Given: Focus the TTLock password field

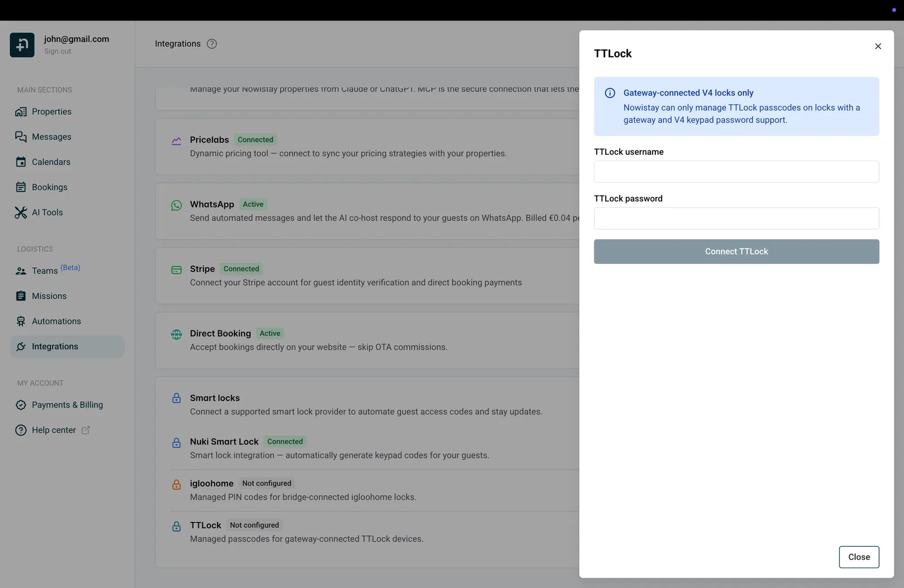Looking at the screenshot, I should (x=736, y=219).
